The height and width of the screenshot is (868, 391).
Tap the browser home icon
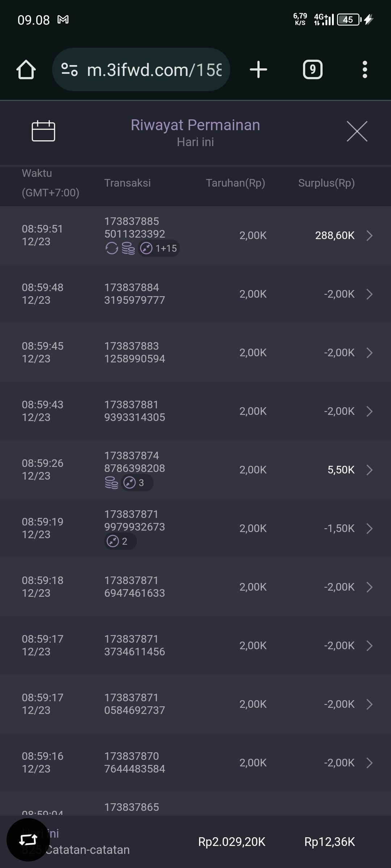26,69
